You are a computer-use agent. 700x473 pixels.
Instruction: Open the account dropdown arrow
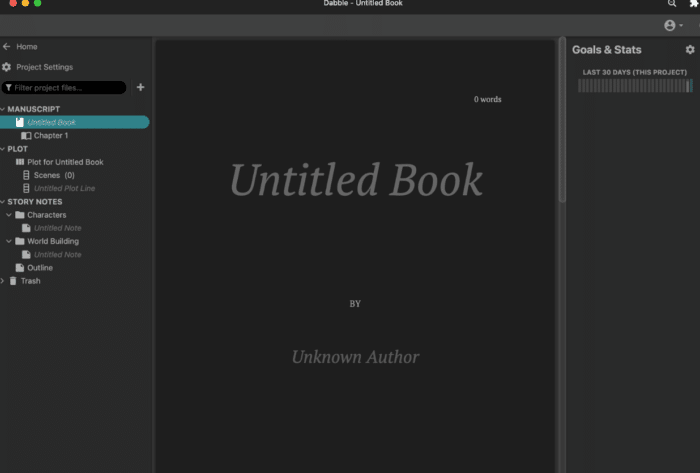681,25
